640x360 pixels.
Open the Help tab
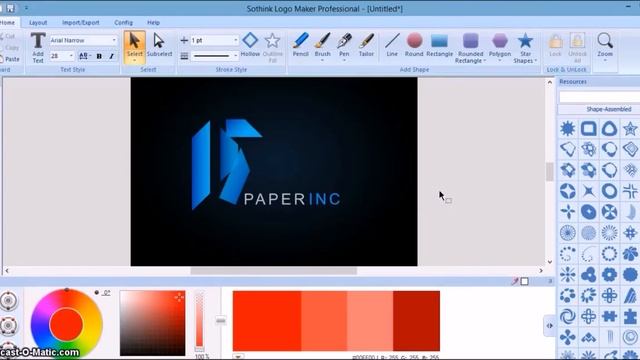153,22
